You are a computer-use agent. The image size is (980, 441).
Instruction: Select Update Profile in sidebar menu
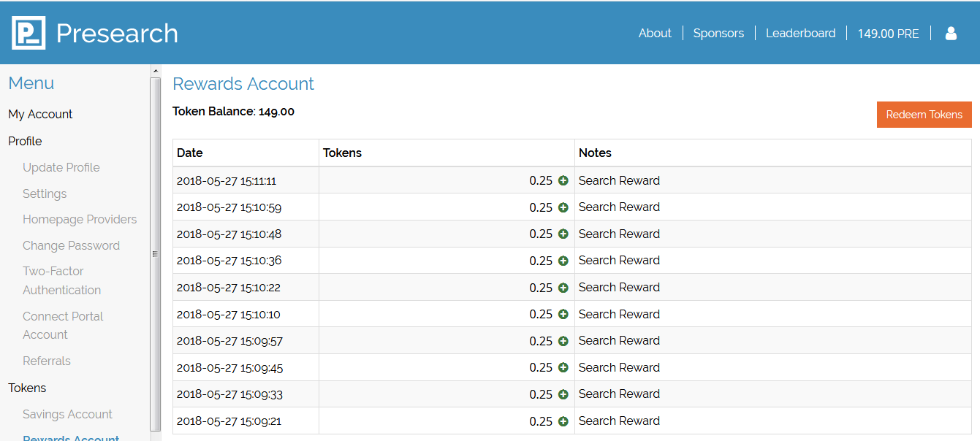point(61,167)
